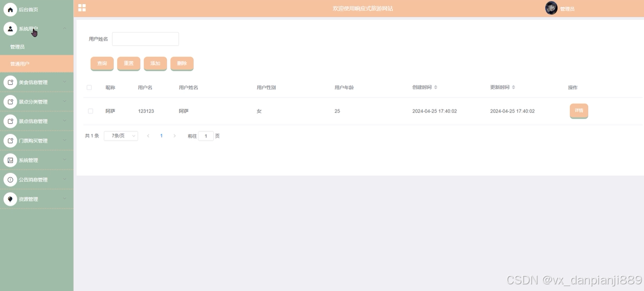Click the 前往 page number input
This screenshot has height=291, width=644.
click(x=206, y=136)
